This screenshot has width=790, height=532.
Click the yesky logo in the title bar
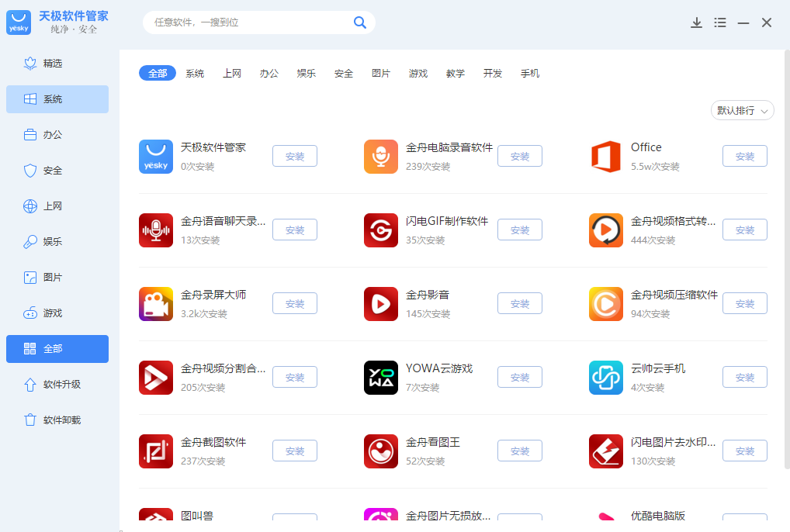click(x=19, y=22)
